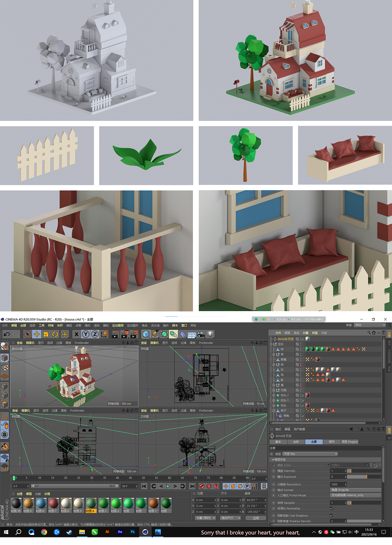
Task: Switch to the 细节 attribute tab
Action: click(332, 442)
